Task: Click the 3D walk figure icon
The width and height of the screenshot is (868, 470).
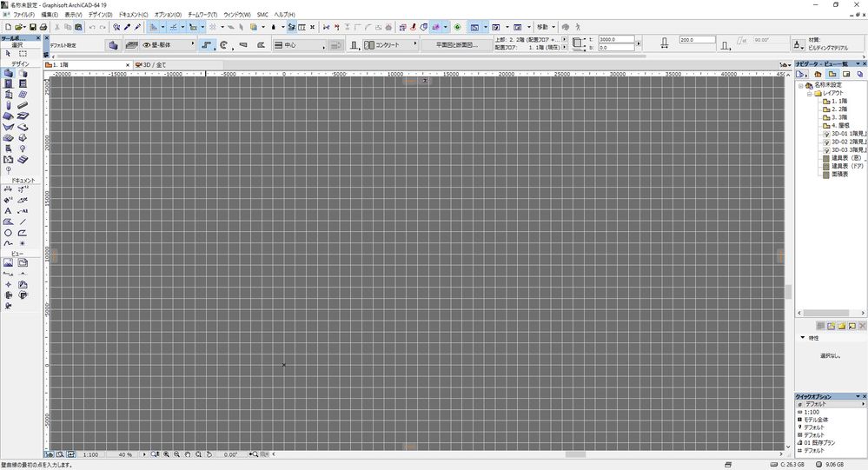Action: click(x=578, y=27)
